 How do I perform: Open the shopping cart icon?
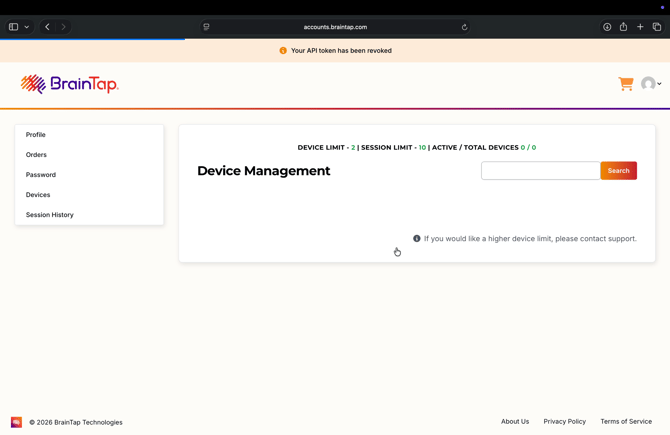pyautogui.click(x=626, y=84)
